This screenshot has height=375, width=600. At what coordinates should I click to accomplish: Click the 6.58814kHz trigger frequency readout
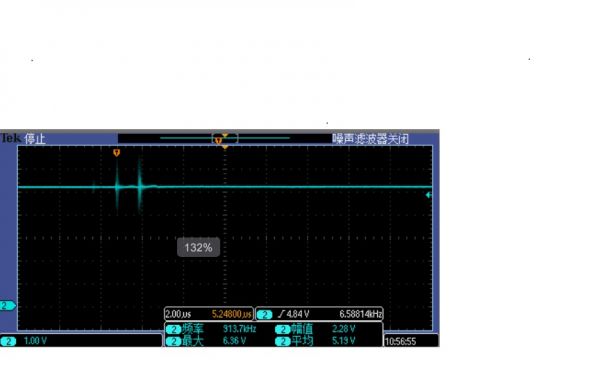(360, 315)
